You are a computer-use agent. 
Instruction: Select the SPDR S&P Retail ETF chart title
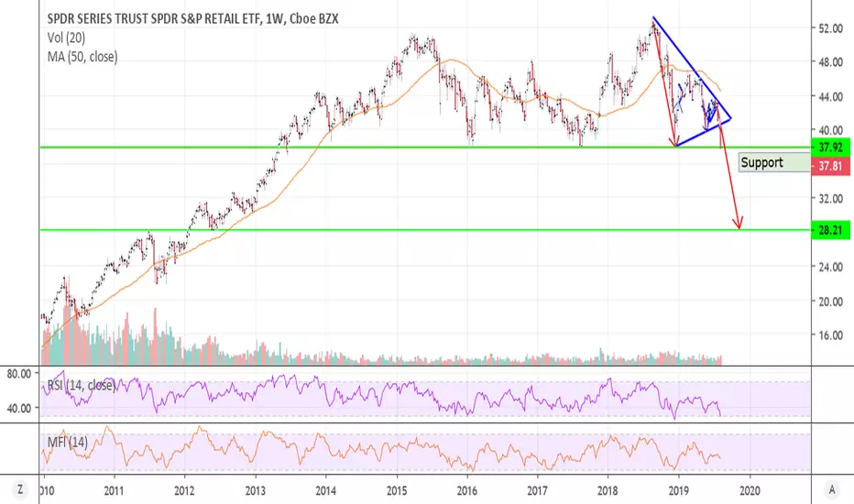[x=192, y=19]
